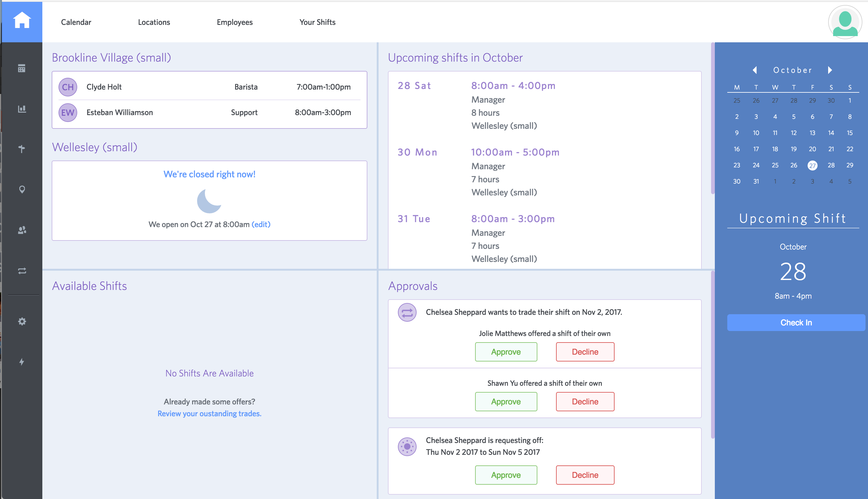The width and height of the screenshot is (868, 499).
Task: Click the edit link for Wellesley hours
Action: (261, 224)
